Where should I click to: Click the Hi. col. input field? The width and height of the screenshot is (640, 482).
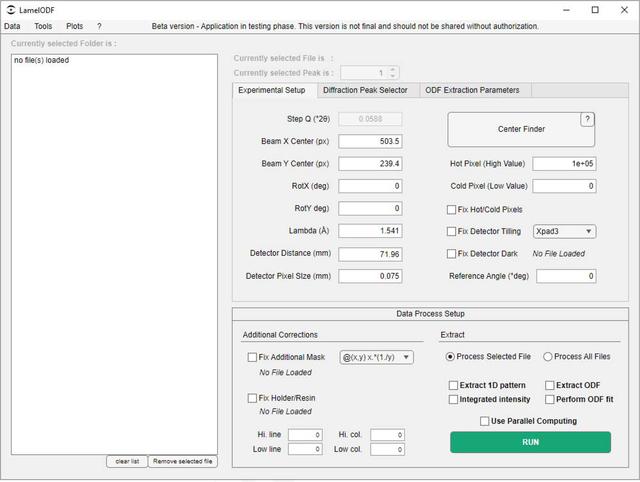387,435
